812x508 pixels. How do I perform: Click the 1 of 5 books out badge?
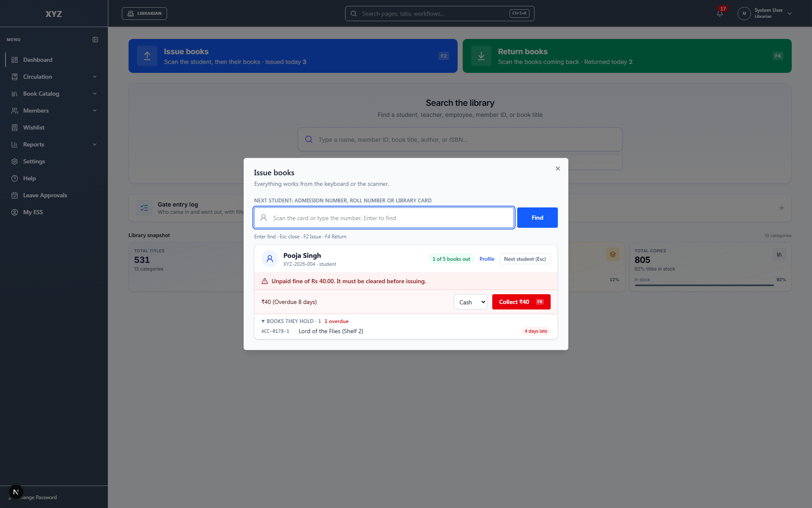(x=451, y=259)
